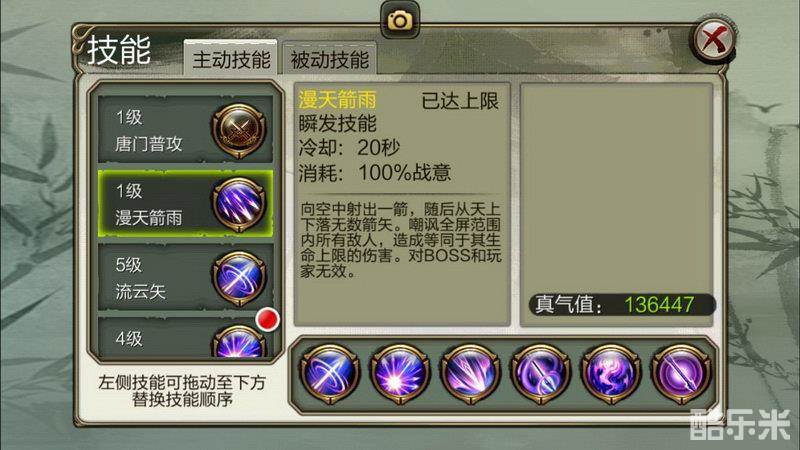This screenshot has width=800, height=450.
Task: Click the third skill bar arrow icon
Action: 470,374
